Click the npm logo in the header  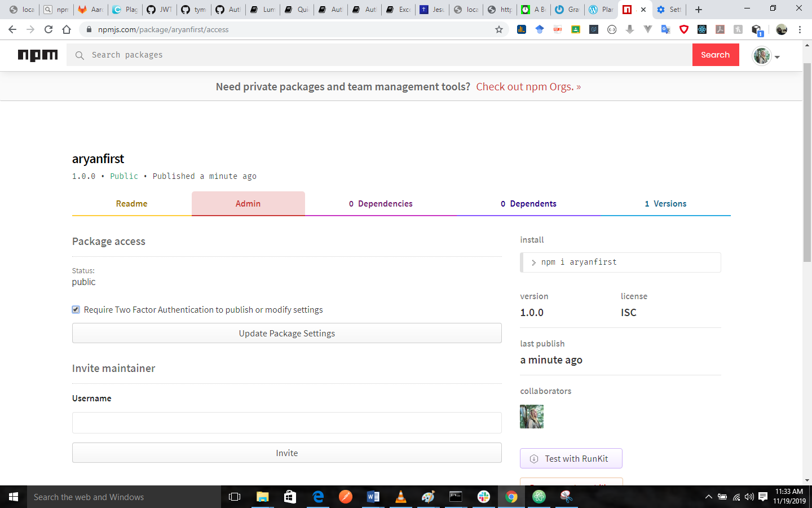[38, 55]
